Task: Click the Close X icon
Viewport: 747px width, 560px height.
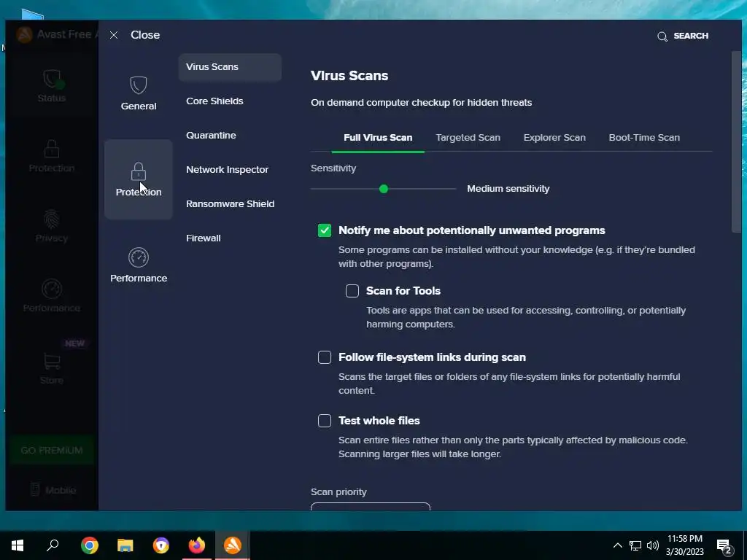Action: click(x=114, y=35)
